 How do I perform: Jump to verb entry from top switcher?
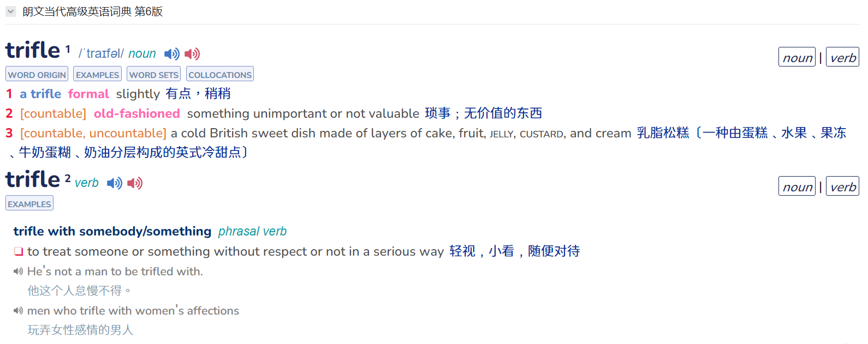tap(843, 57)
